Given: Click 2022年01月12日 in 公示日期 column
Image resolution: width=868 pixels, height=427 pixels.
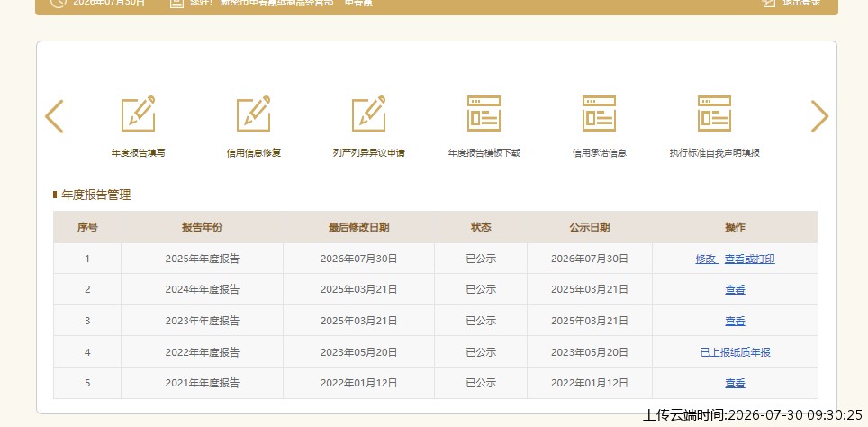Looking at the screenshot, I should click(x=590, y=383).
